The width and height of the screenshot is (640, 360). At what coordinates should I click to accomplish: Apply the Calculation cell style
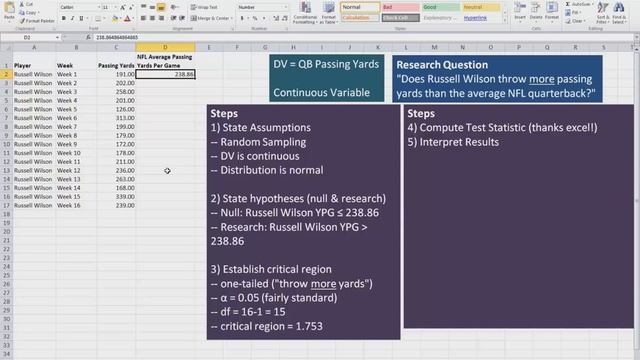pos(360,18)
